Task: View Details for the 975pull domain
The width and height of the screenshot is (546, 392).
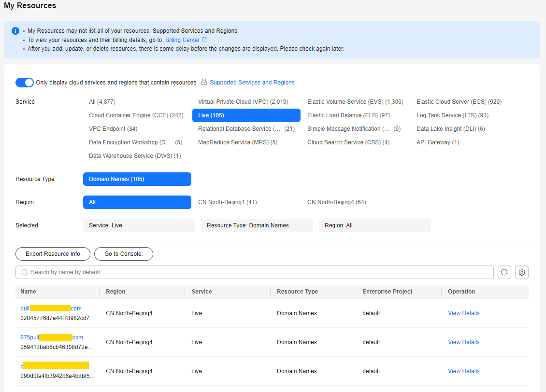Action: click(463, 342)
